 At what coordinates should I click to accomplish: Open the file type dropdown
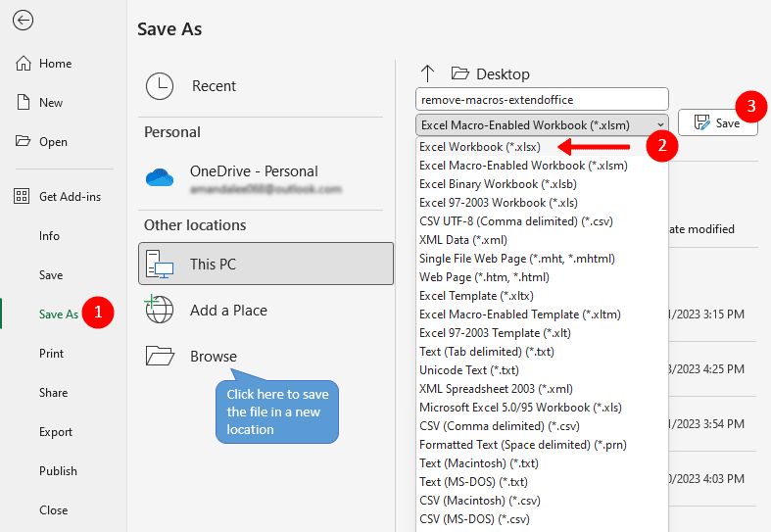point(542,124)
